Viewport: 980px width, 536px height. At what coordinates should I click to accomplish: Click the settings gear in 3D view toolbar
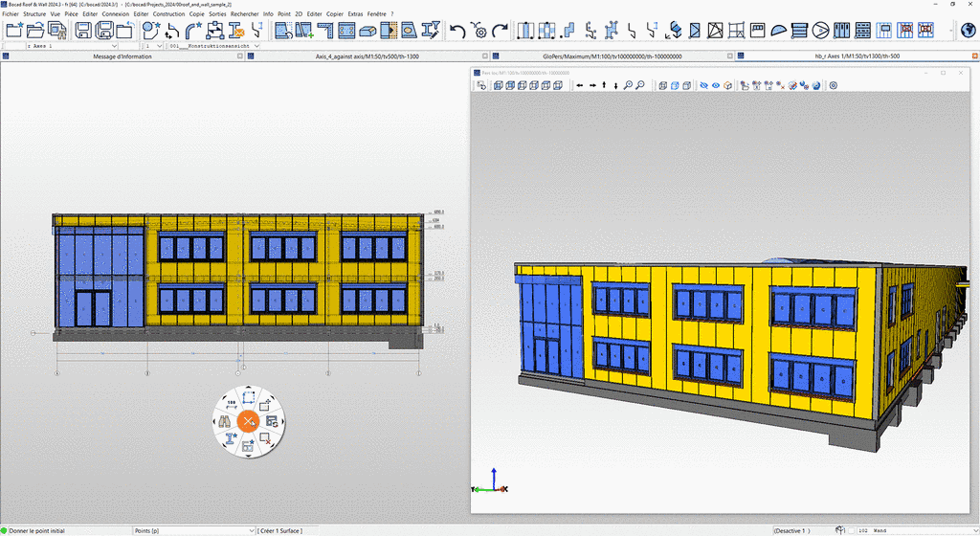point(834,85)
